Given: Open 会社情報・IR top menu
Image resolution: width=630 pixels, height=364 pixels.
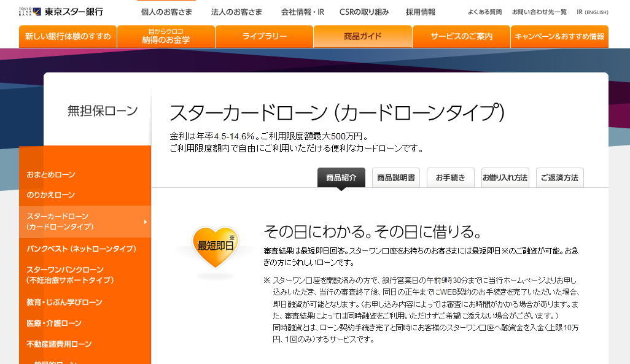Looking at the screenshot, I should [x=303, y=12].
